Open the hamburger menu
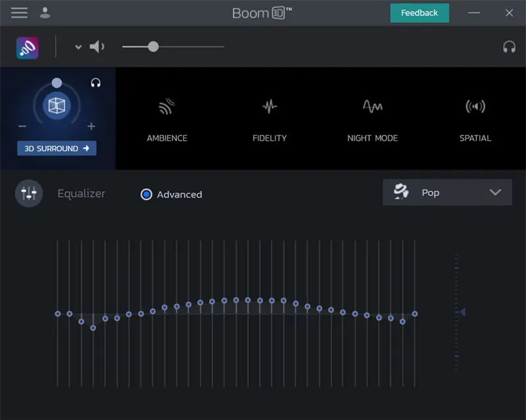 pos(18,12)
